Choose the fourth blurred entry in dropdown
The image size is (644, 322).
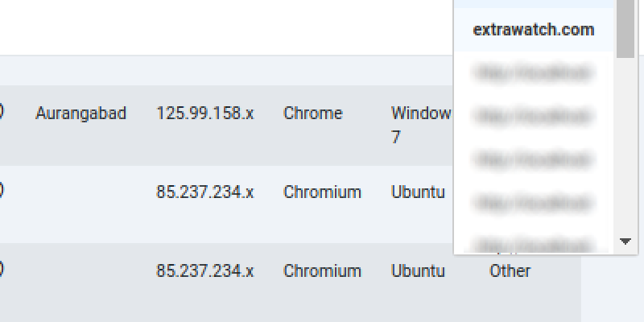pos(534,203)
